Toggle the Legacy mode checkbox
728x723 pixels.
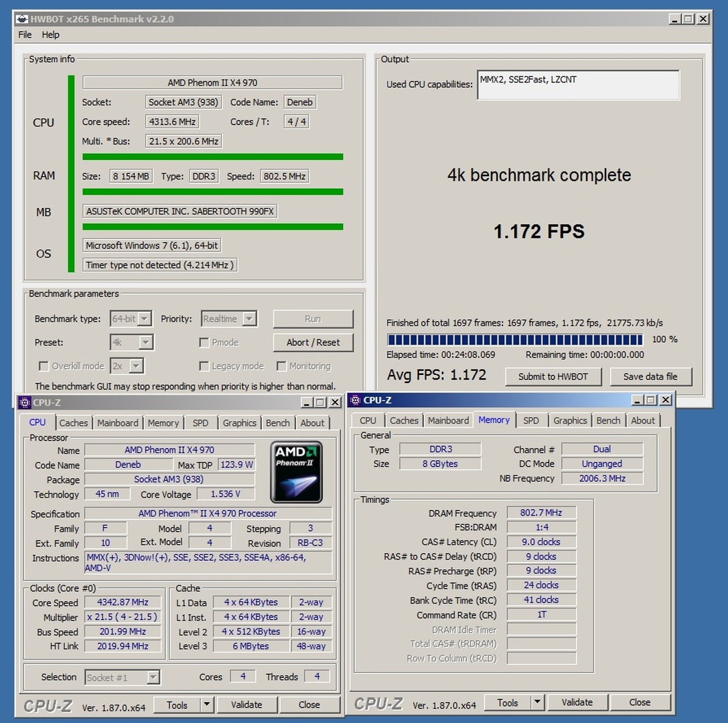click(204, 366)
